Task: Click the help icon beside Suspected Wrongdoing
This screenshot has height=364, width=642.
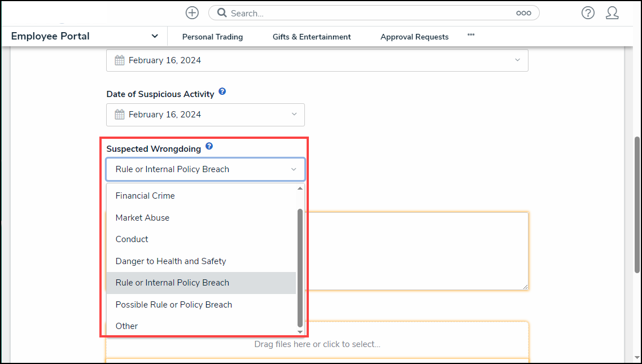Action: pos(209,146)
